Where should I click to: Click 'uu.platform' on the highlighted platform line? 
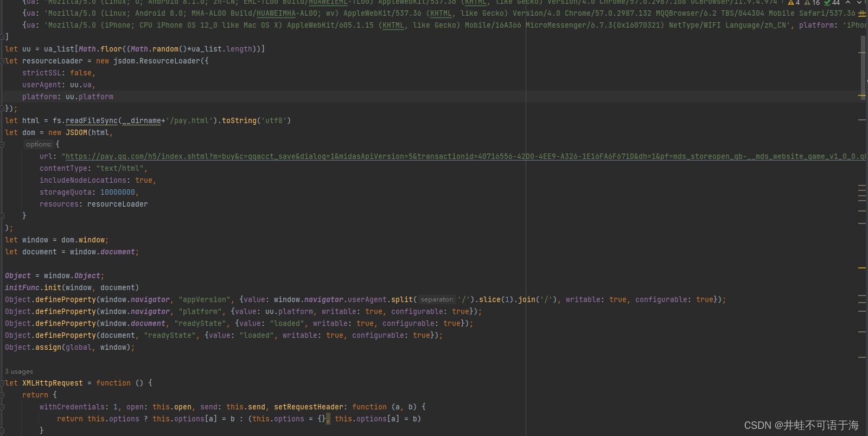pyautogui.click(x=90, y=97)
